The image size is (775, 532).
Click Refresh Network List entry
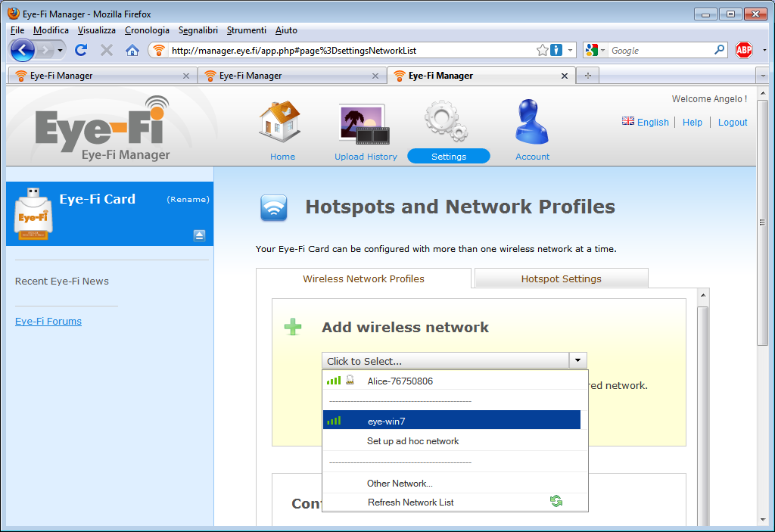point(455,502)
